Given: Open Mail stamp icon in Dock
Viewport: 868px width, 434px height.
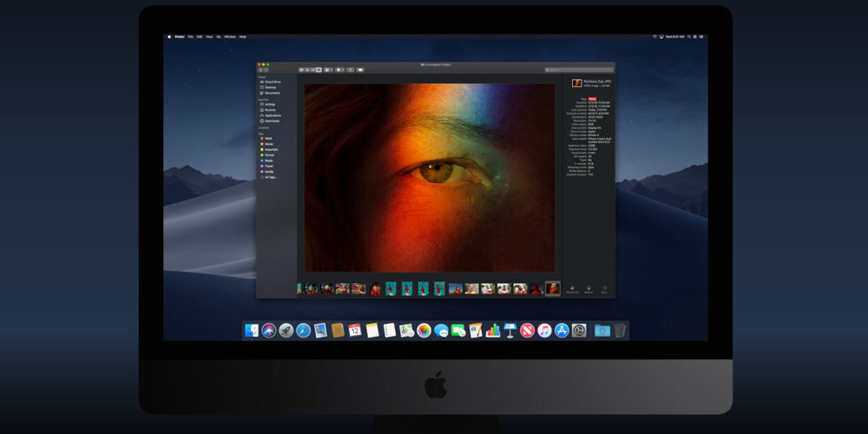Looking at the screenshot, I should point(320,331).
